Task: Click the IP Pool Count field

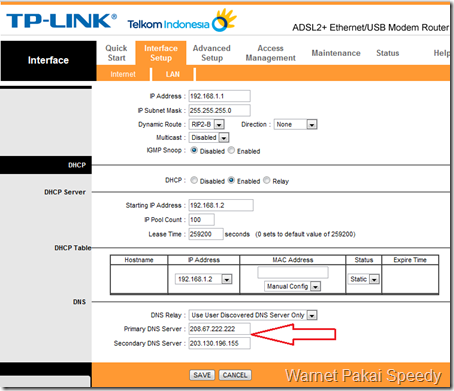Action: [x=201, y=220]
